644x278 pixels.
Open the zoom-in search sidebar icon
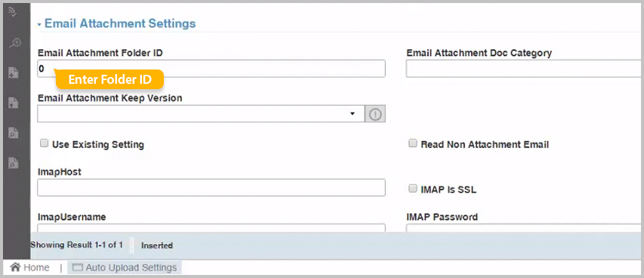point(14,43)
